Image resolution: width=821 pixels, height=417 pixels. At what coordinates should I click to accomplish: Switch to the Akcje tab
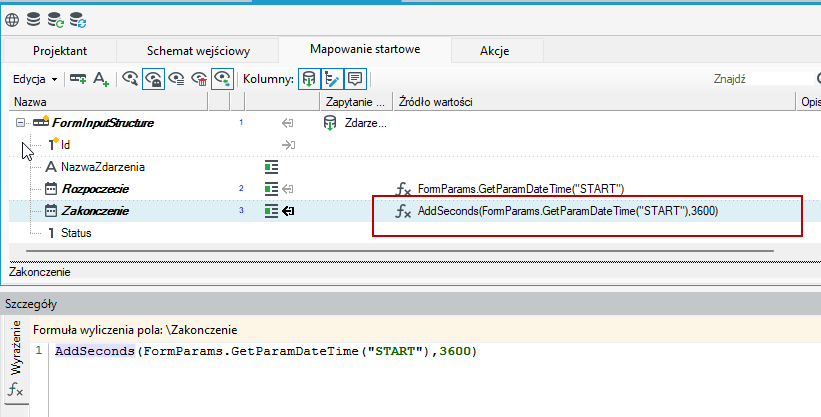pyautogui.click(x=494, y=51)
